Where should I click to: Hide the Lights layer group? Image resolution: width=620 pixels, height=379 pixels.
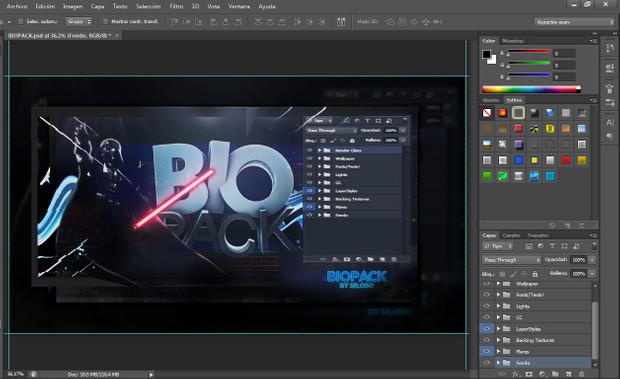(x=486, y=306)
